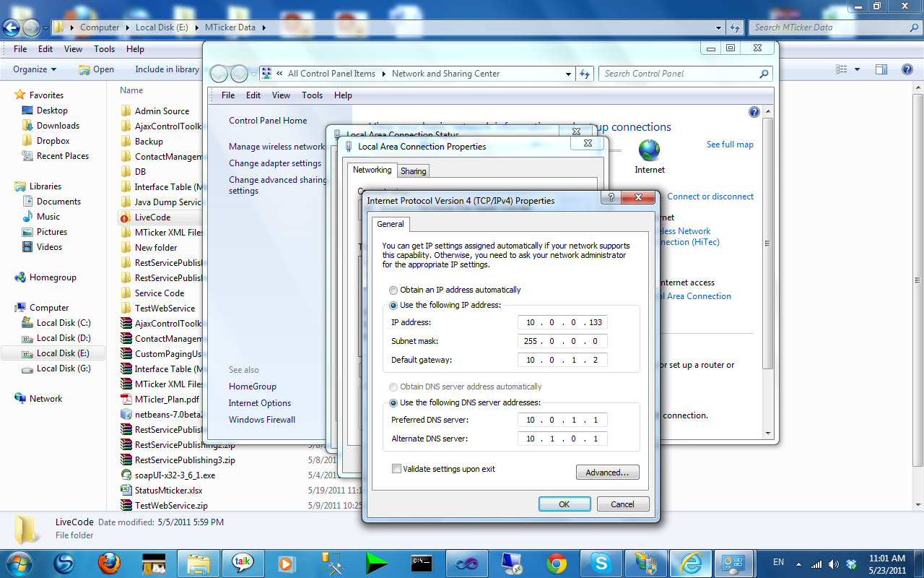
Task: Open the Tools menu in MTicker Data window
Action: [104, 49]
